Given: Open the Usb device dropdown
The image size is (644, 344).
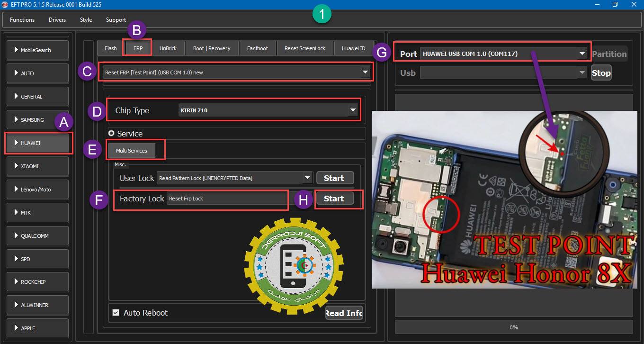Looking at the screenshot, I should tap(504, 73).
